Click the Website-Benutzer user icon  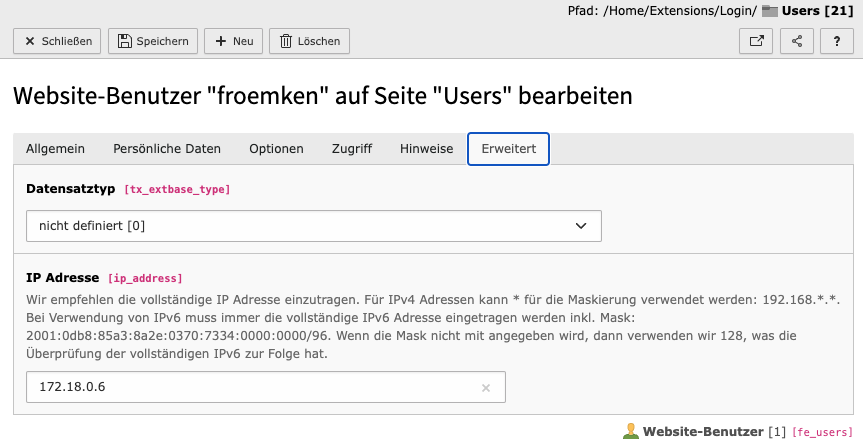[630, 432]
